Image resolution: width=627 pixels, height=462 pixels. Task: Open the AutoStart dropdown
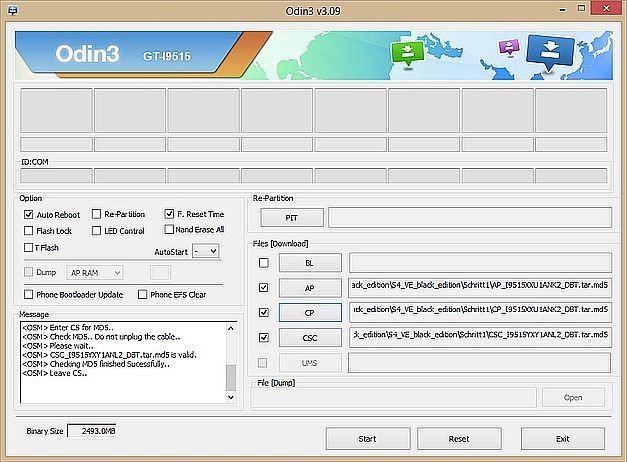(x=206, y=251)
